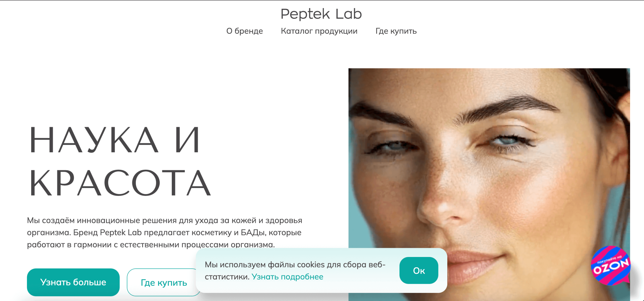Open the Peptek Lab logo homepage
644x301 pixels.
pyautogui.click(x=321, y=14)
